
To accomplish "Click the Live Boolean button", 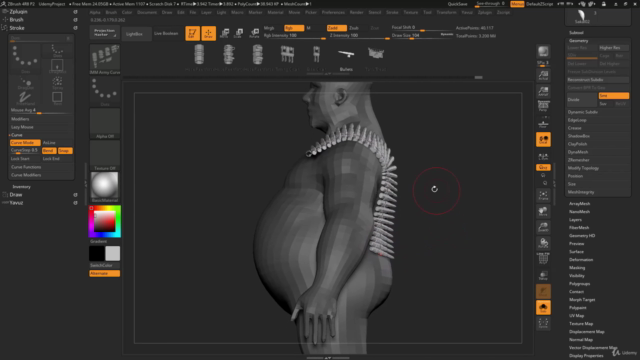I will pyautogui.click(x=166, y=33).
